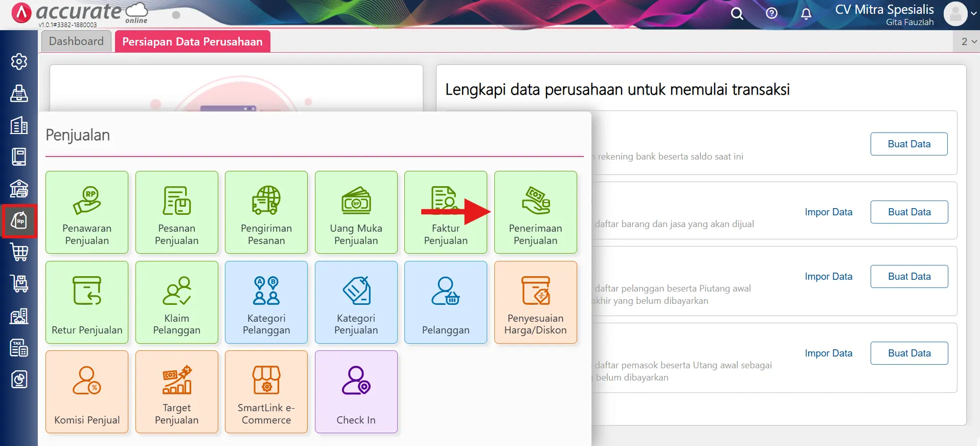Open SmartLink e-Commerce tile
980x446 pixels.
click(266, 392)
